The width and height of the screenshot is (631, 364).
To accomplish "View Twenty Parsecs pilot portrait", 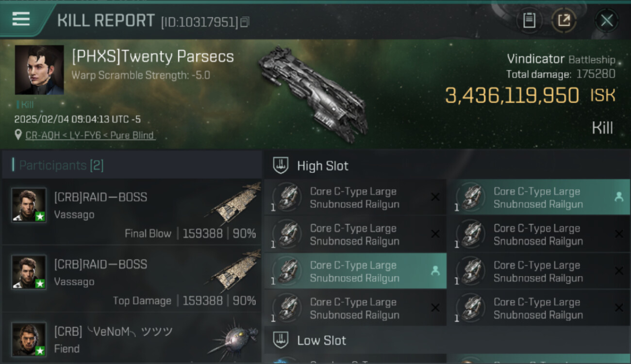I will point(39,70).
